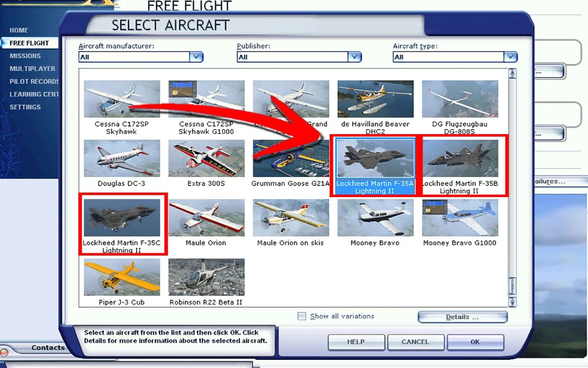This screenshot has height=368, width=588.
Task: Choose the Lockheed Martin F-35C Lightning II
Action: click(122, 218)
